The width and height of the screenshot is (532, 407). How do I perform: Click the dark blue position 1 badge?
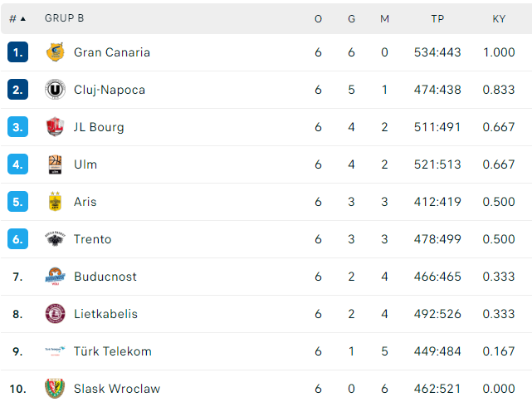(17, 52)
